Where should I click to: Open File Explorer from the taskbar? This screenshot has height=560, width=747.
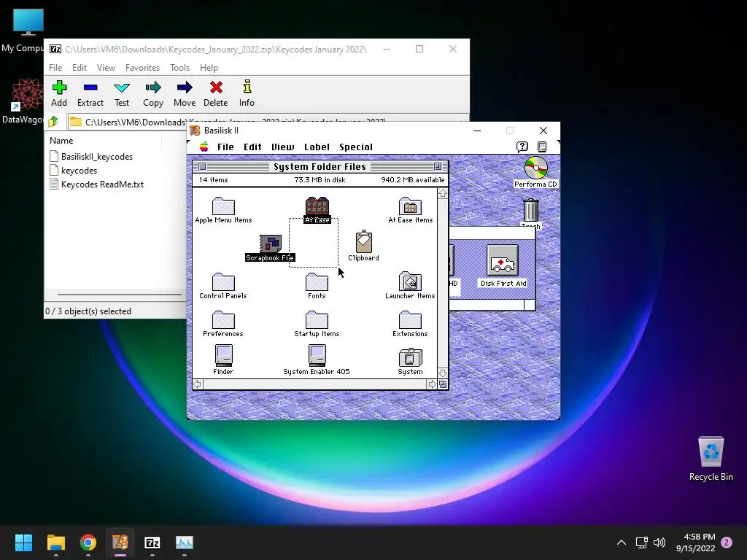click(x=55, y=542)
